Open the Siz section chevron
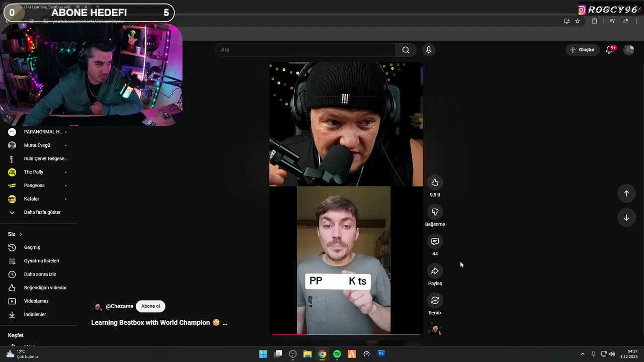644x362 pixels. 21,234
